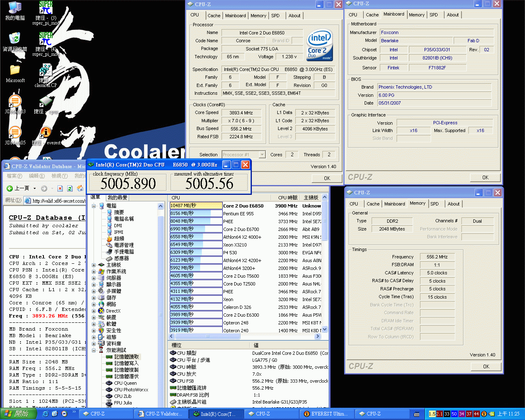Click the Forward arrow in Internet Explorer
The width and height of the screenshot is (525, 420).
click(44, 188)
